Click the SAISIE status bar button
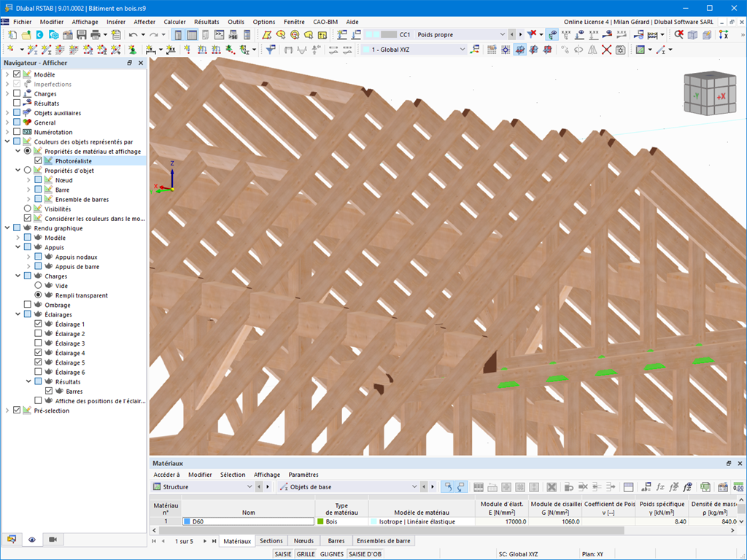The image size is (747, 560). (282, 554)
